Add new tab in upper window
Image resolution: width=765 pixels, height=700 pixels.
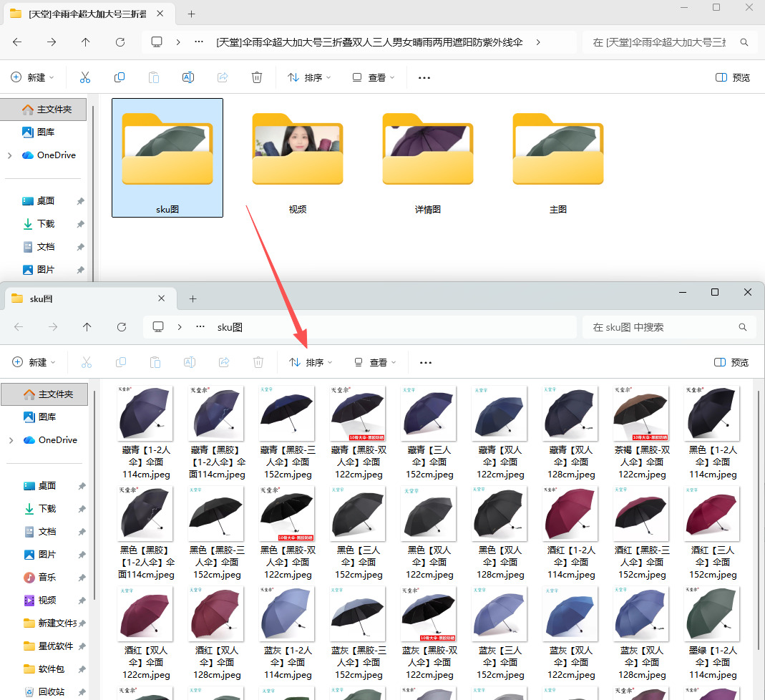191,14
